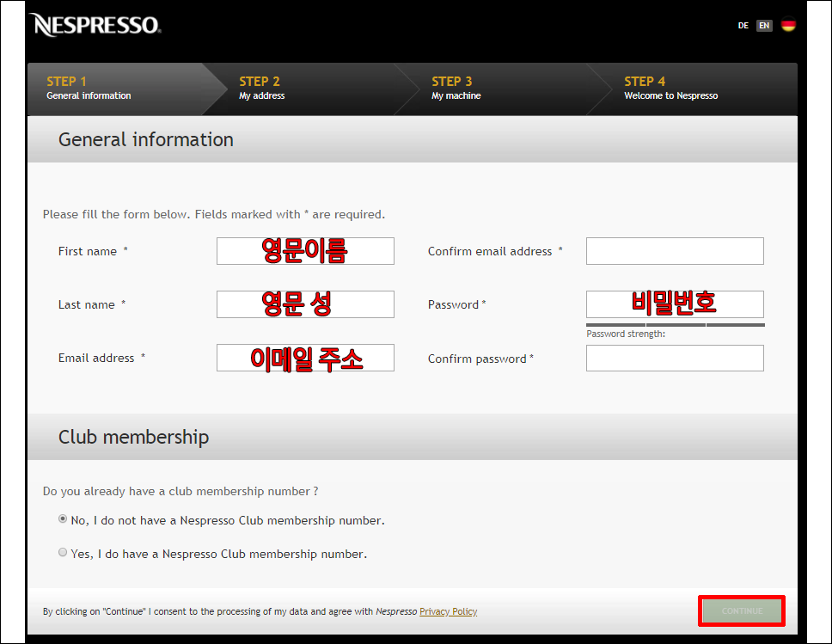
Task: Open Step 2 My address tab
Action: [313, 89]
